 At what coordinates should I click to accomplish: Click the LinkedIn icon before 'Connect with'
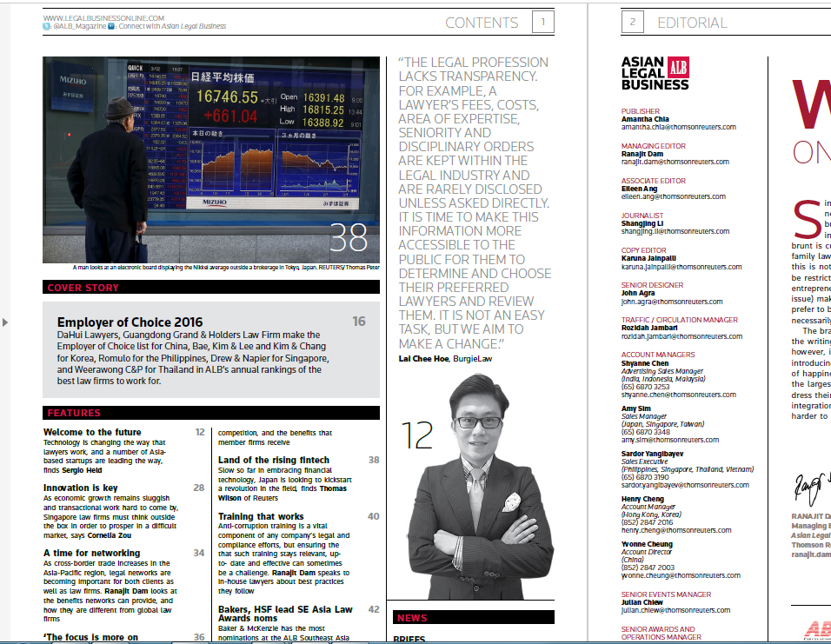[111, 26]
